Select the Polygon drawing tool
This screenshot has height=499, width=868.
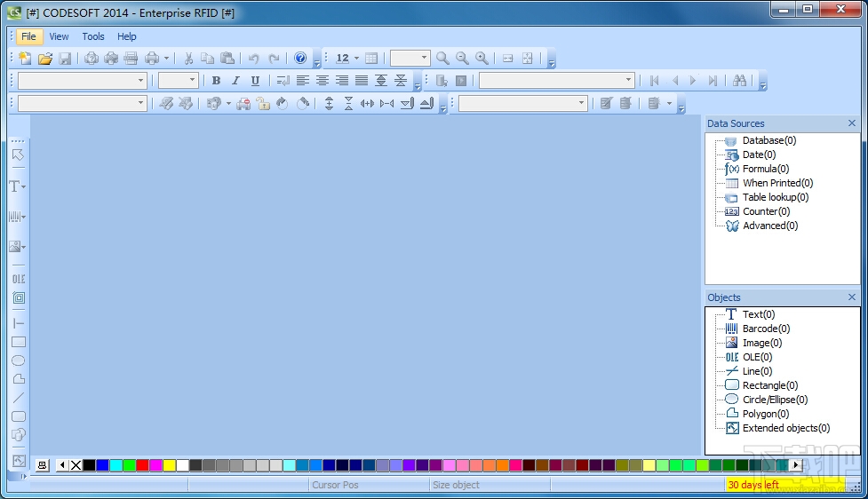19,379
